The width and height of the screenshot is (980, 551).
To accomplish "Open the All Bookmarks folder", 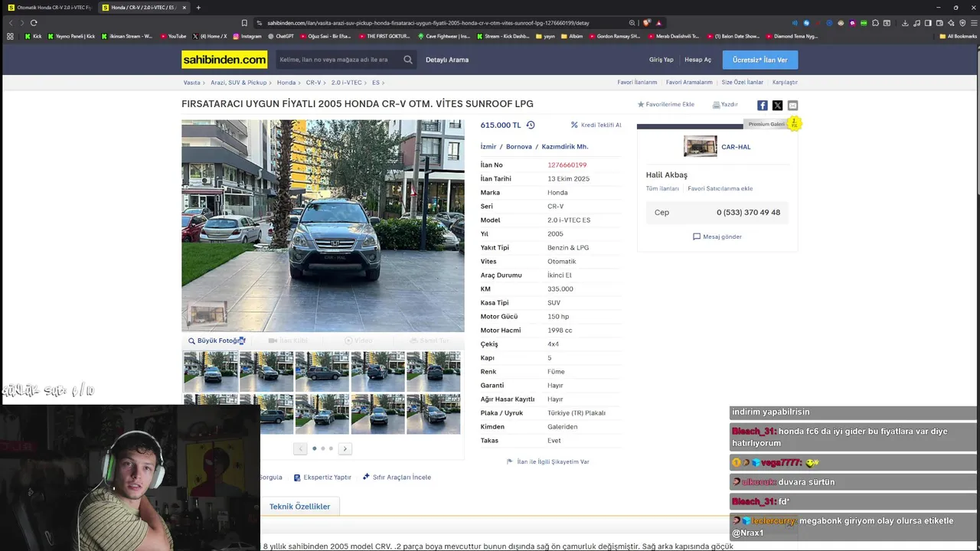I will tap(958, 36).
